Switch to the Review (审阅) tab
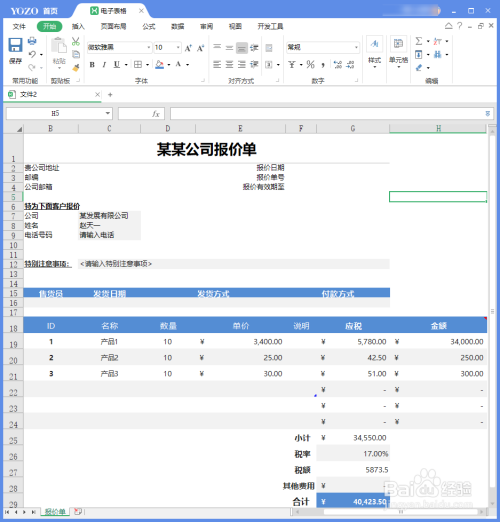Viewport: 500px width, 522px height. pos(206,26)
